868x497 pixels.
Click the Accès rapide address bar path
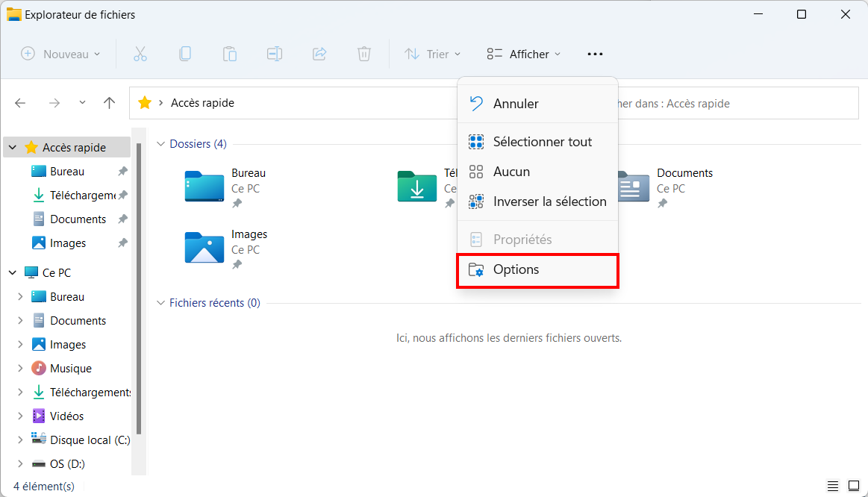pos(202,103)
